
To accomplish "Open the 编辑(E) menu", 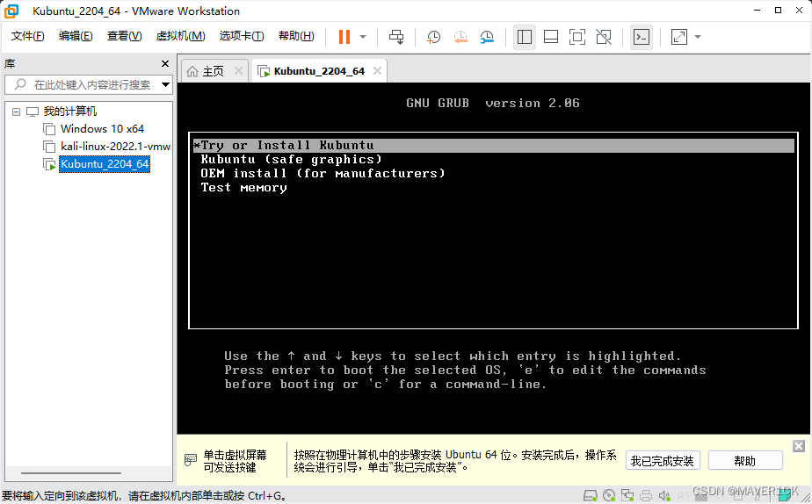I will (x=76, y=36).
